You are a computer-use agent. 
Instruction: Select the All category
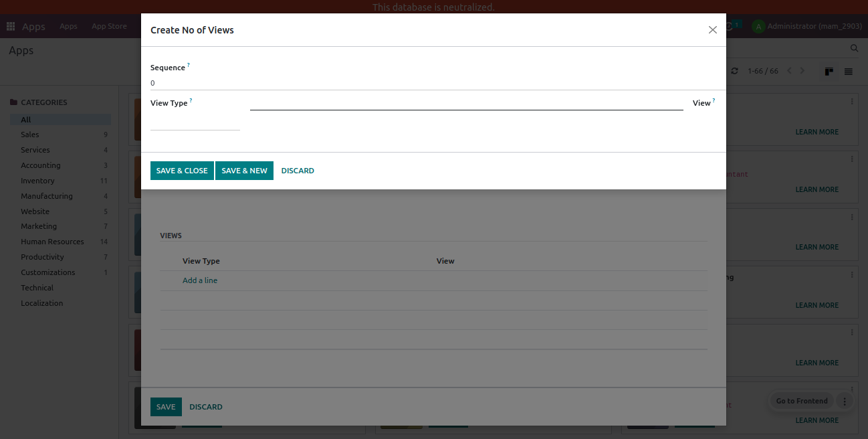coord(60,120)
